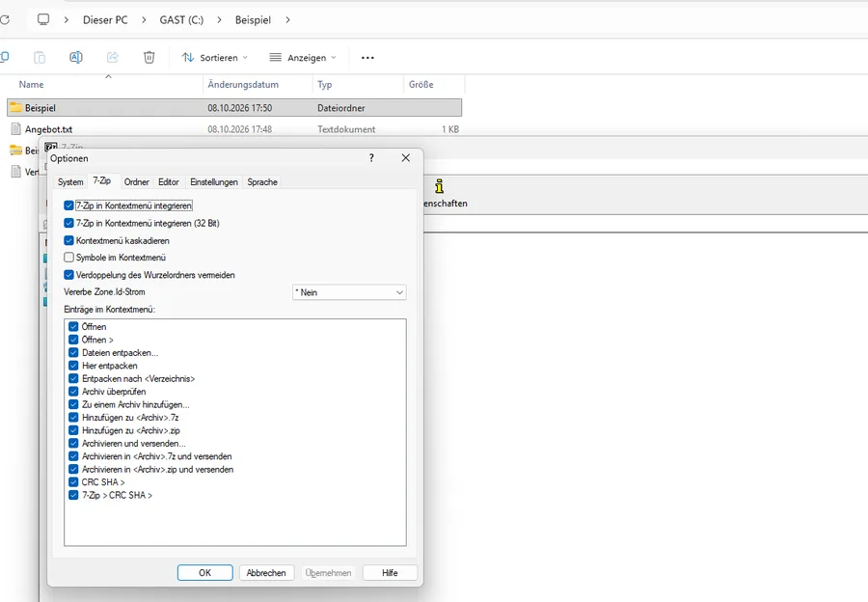This screenshot has height=602, width=868.
Task: Close the Optionen dialog with X
Action: [406, 158]
